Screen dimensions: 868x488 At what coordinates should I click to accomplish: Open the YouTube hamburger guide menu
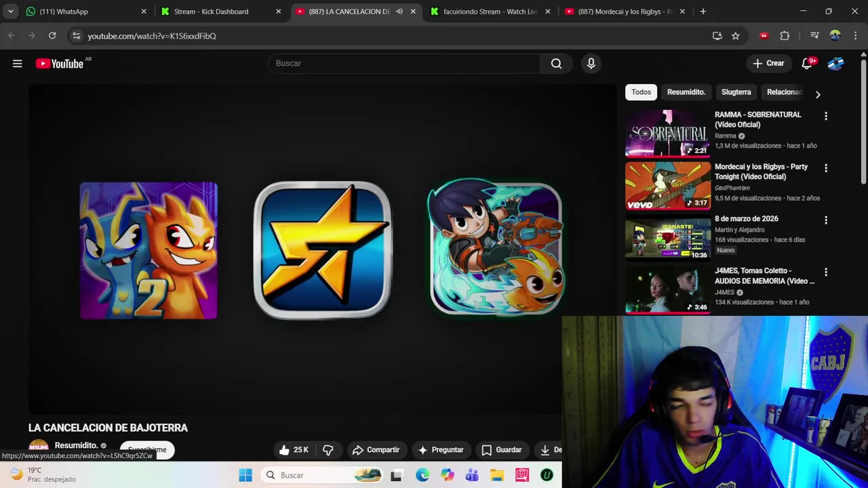pyautogui.click(x=18, y=63)
